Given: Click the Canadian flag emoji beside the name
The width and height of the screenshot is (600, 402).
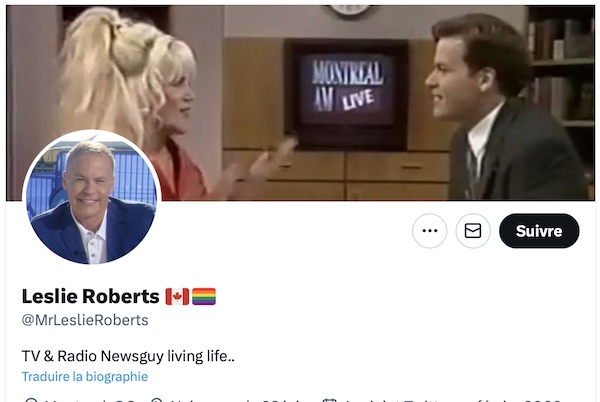Looking at the screenshot, I should (x=177, y=296).
